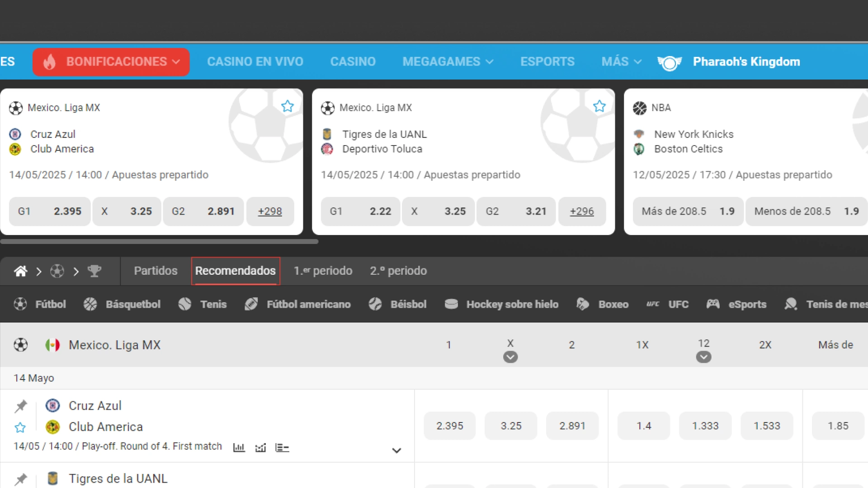Choose Tenis de mesa filter

point(826,304)
